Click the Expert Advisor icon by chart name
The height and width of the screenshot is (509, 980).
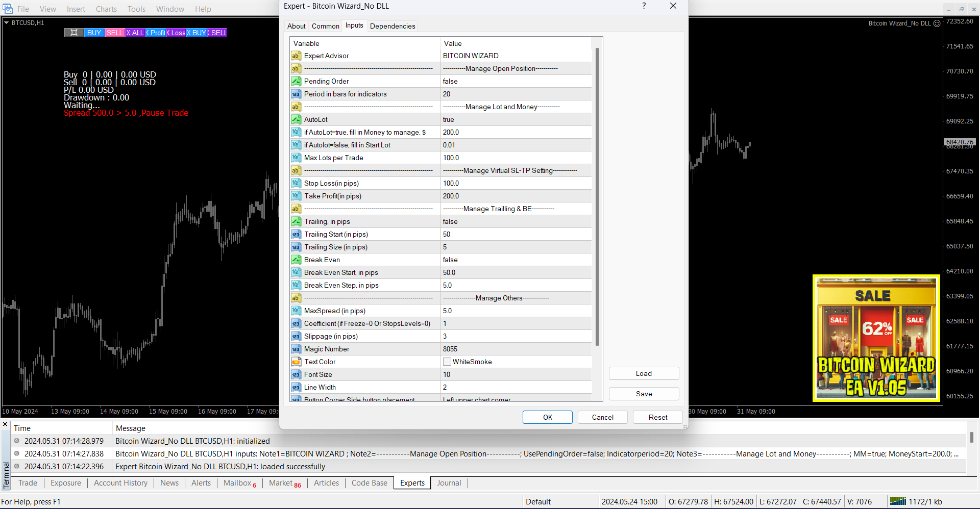[937, 23]
